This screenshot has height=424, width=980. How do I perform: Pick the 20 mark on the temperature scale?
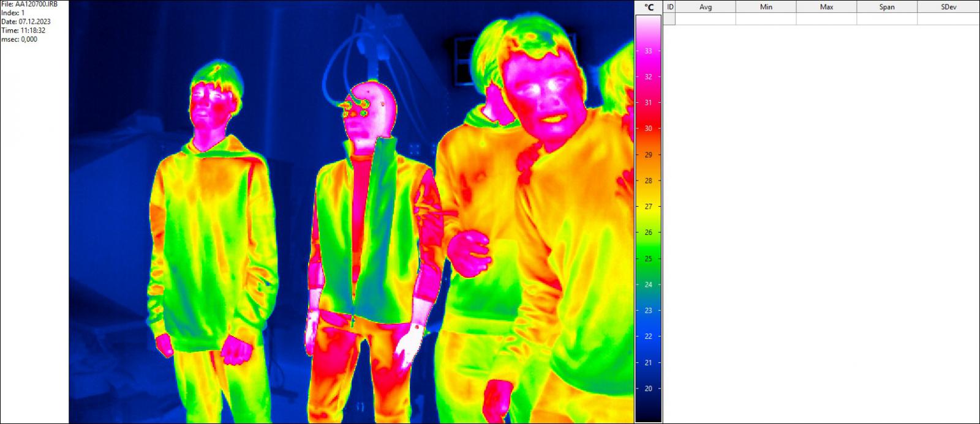(648, 389)
